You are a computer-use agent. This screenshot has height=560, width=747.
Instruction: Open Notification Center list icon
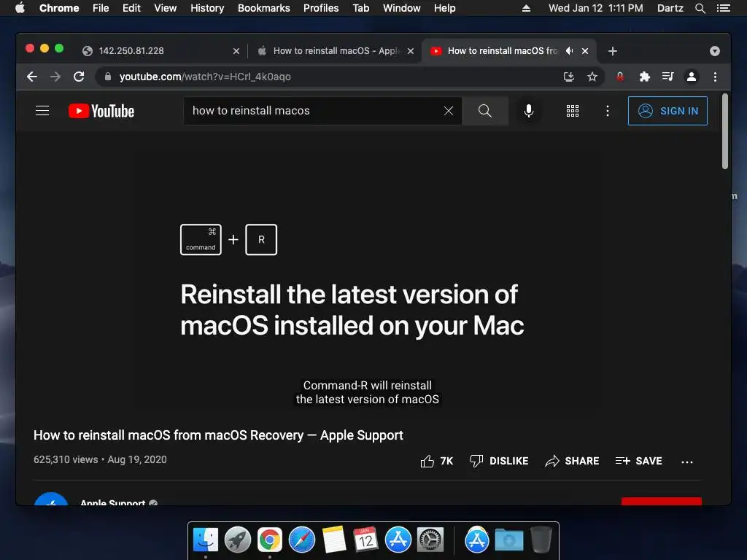pyautogui.click(x=723, y=8)
